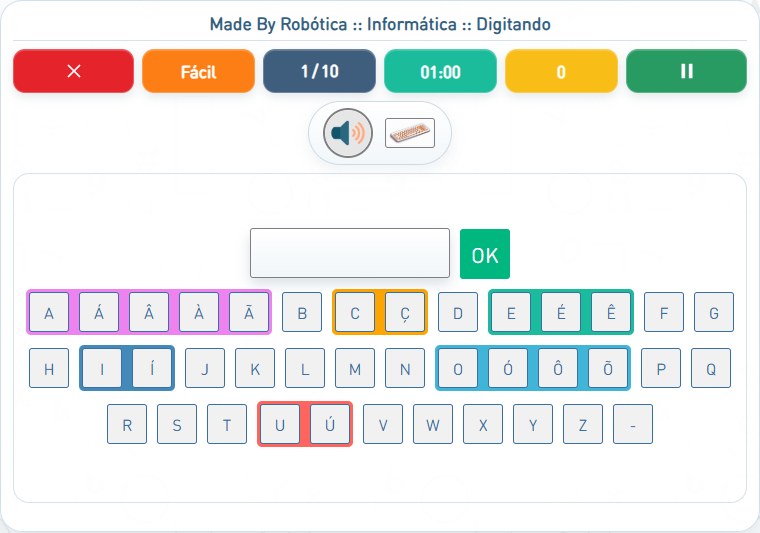760x533 pixels.
Task: Select letter key H
Action: click(49, 368)
